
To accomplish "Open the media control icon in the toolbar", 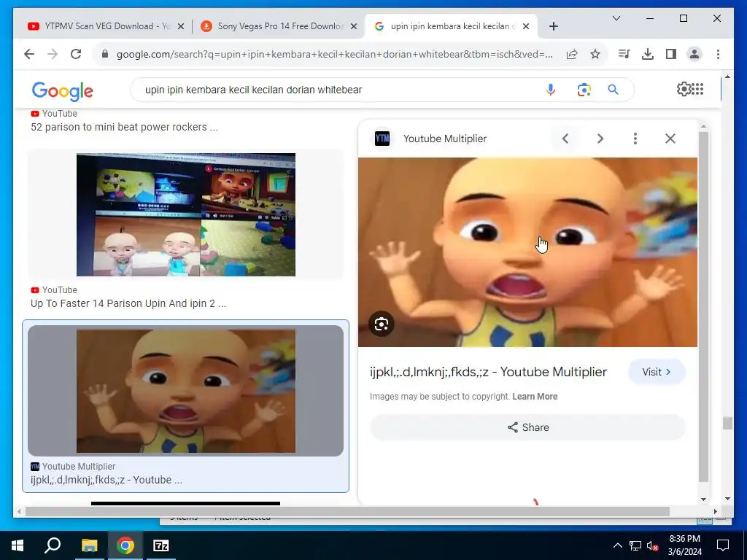I will [624, 54].
